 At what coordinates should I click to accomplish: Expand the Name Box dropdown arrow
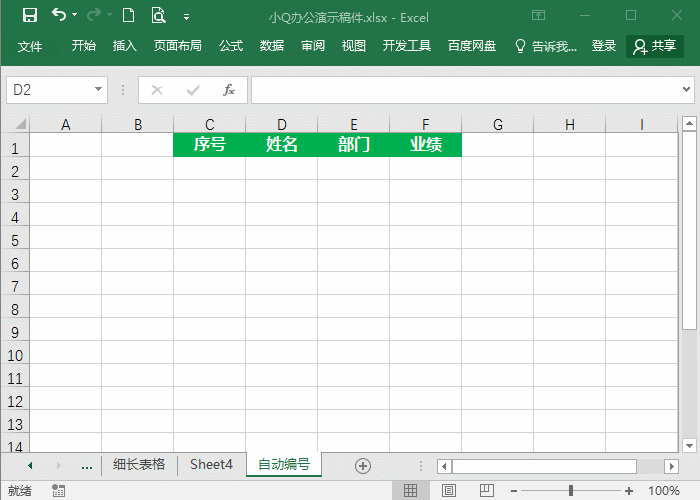click(99, 89)
